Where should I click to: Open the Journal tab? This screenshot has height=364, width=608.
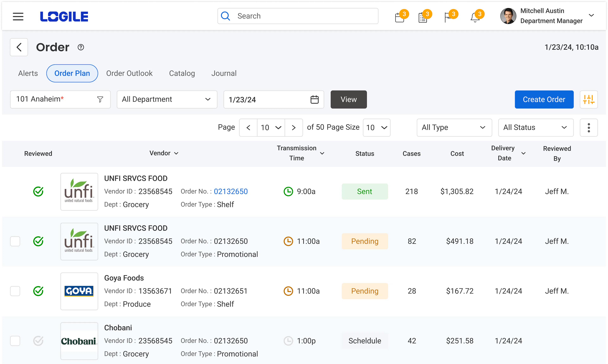[x=224, y=73]
